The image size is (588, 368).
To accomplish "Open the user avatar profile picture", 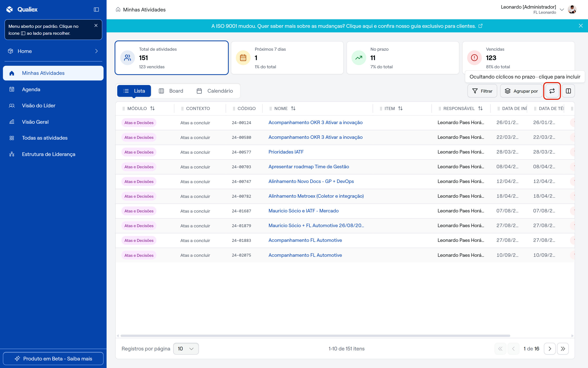I will click(572, 9).
